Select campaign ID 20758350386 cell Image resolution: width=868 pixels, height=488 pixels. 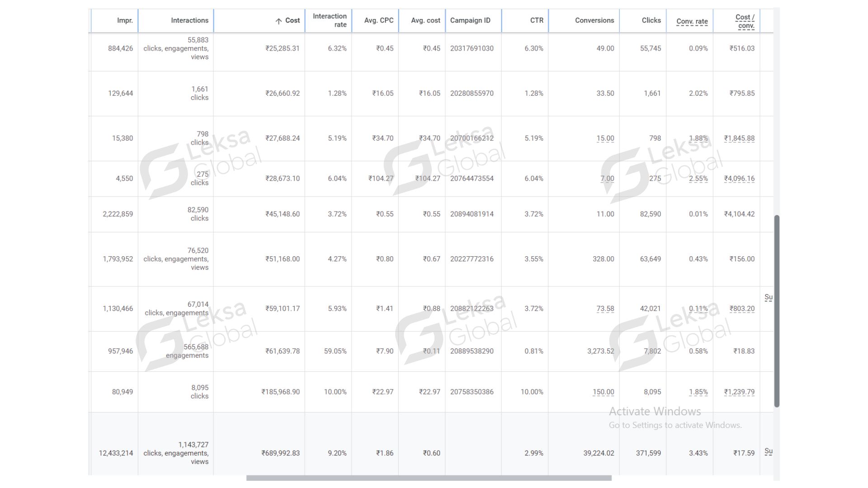pos(472,392)
